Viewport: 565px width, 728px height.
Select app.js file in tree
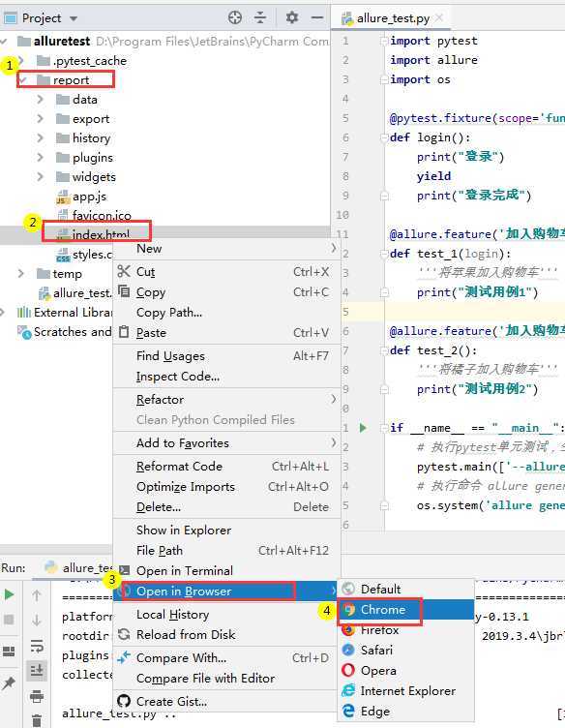tap(80, 197)
